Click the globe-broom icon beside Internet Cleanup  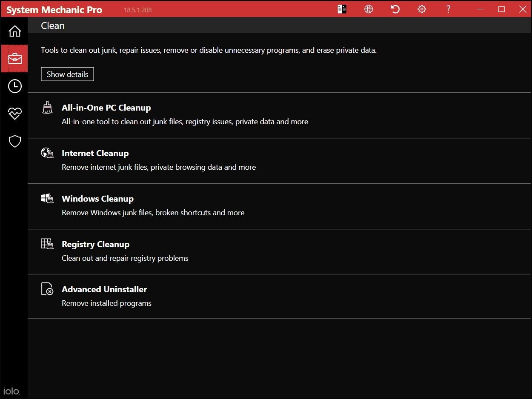click(x=47, y=153)
